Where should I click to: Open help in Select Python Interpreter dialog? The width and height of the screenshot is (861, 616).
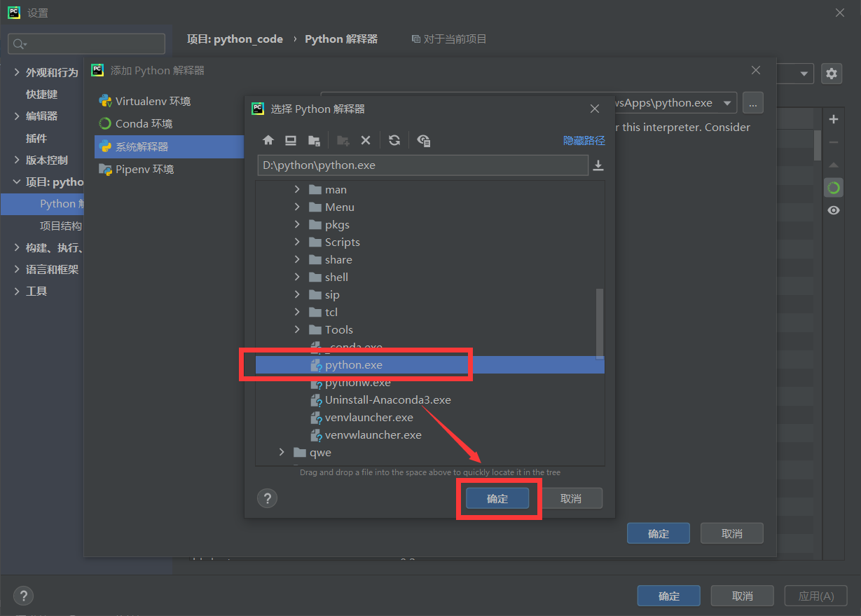pyautogui.click(x=267, y=498)
